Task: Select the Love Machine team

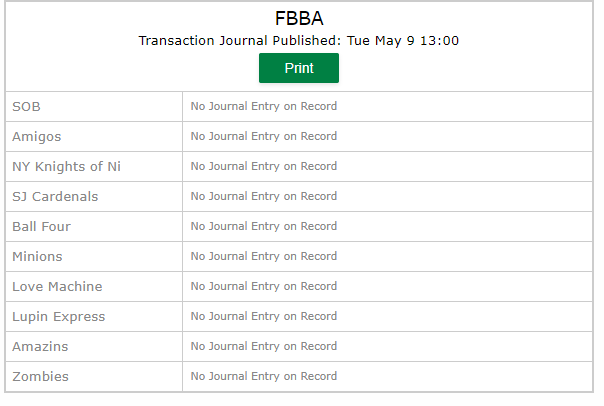Action: click(x=57, y=287)
